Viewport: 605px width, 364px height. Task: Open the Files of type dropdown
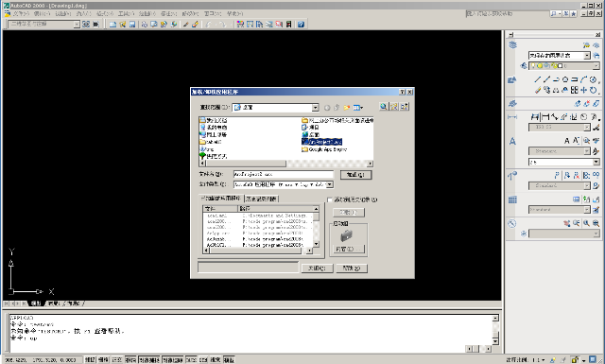pyautogui.click(x=330, y=184)
